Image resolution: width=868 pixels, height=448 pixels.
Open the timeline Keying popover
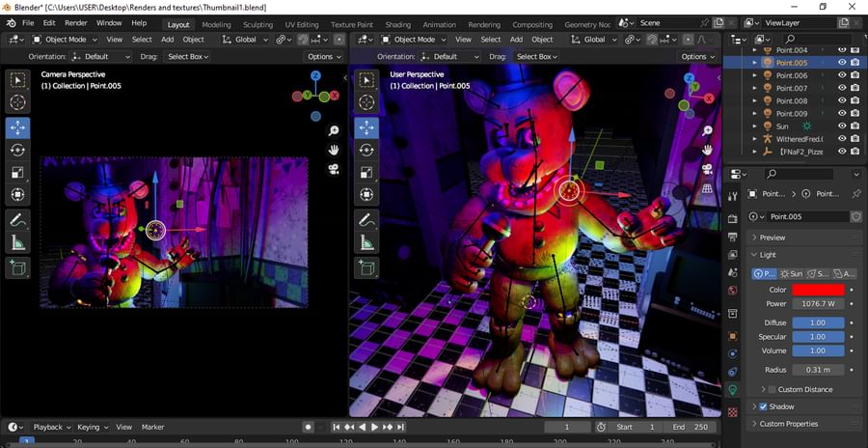pos(92,427)
